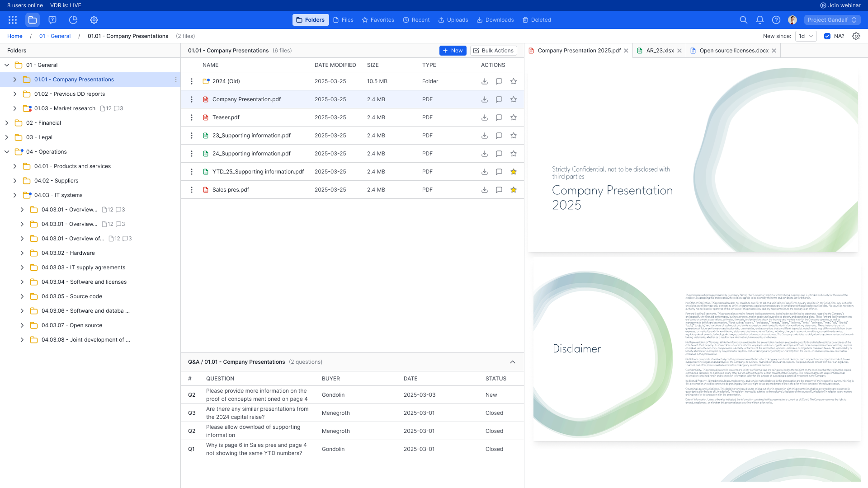
Task: Open the analytics pie chart icon
Action: click(x=73, y=20)
